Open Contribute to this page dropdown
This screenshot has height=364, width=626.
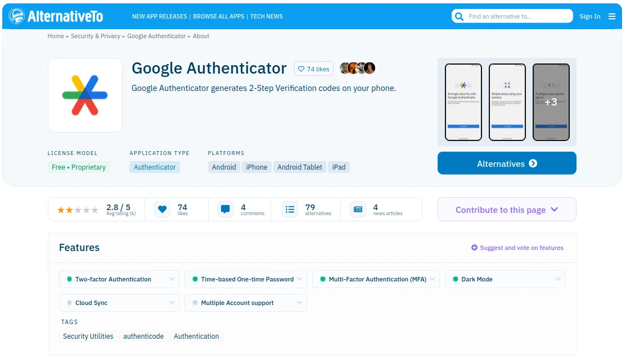(507, 210)
